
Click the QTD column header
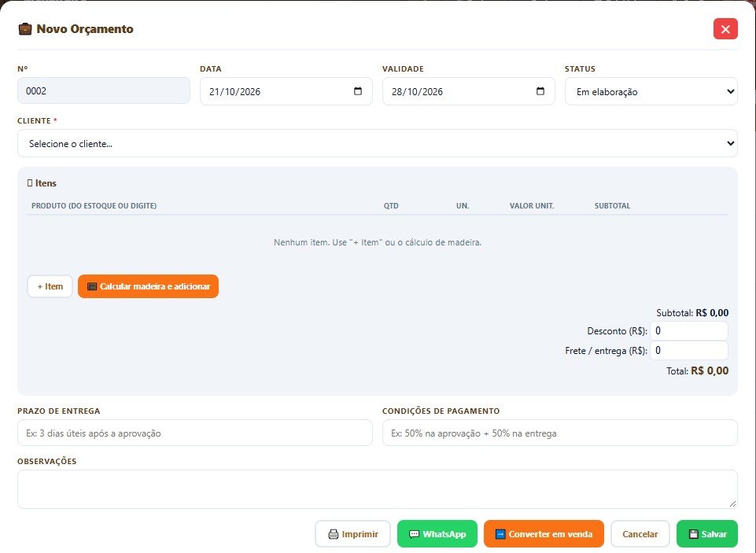click(391, 206)
